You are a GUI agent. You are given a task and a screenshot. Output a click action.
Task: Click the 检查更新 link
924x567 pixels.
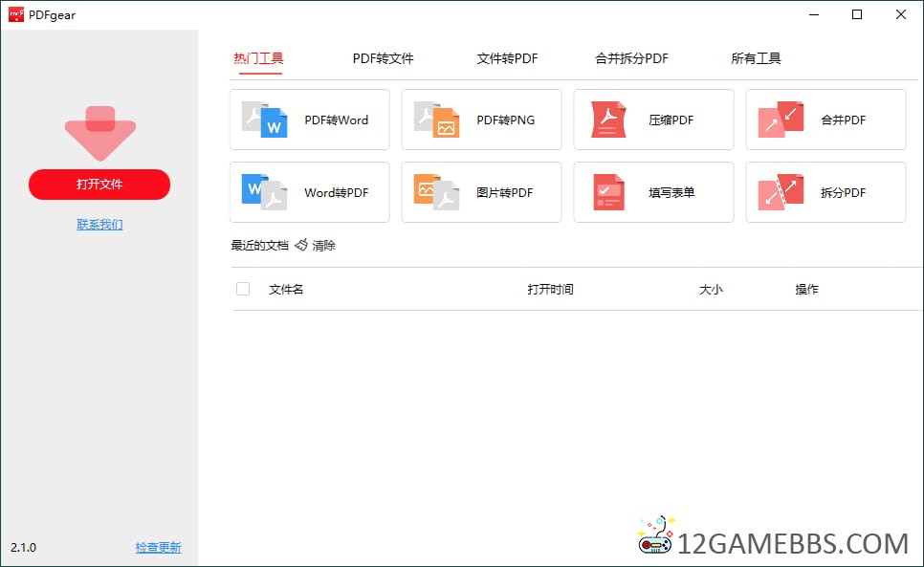point(158,547)
